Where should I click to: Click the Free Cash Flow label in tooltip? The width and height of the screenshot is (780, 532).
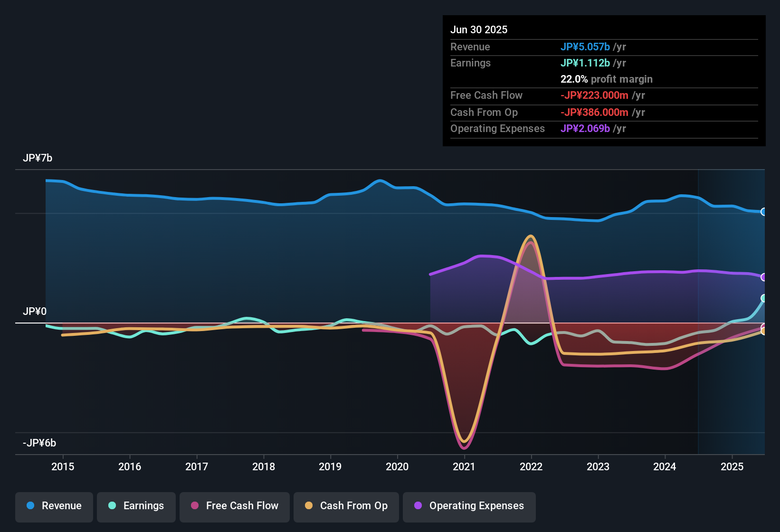[486, 95]
